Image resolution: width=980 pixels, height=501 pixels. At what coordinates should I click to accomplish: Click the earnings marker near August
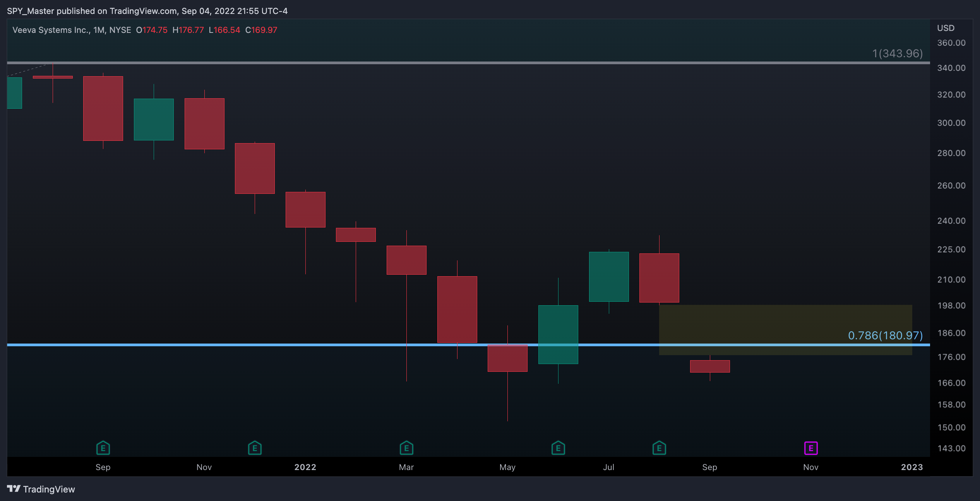coord(659,448)
